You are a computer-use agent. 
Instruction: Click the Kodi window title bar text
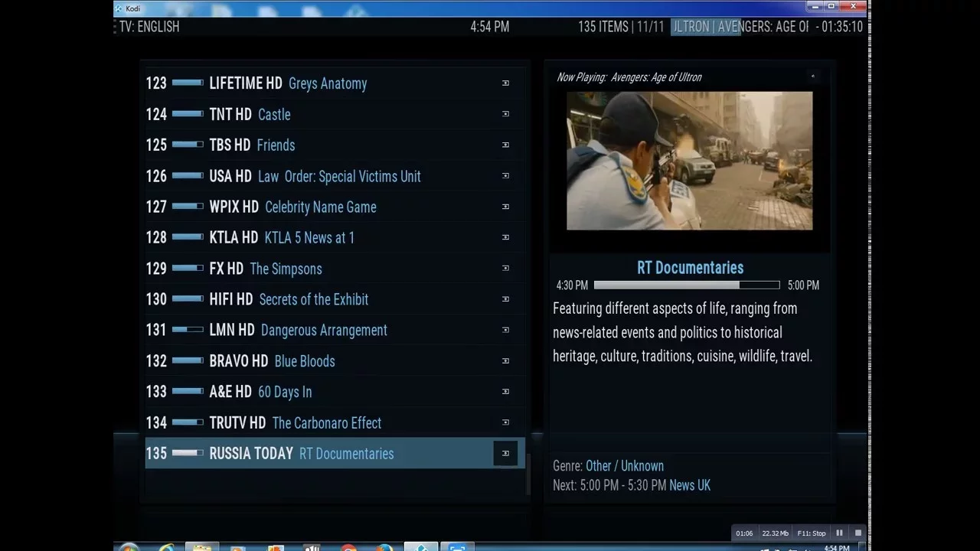[x=132, y=8]
